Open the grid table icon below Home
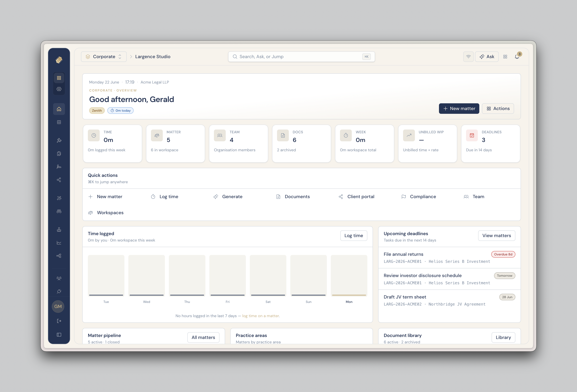This screenshot has width=577, height=392. pyautogui.click(x=59, y=122)
